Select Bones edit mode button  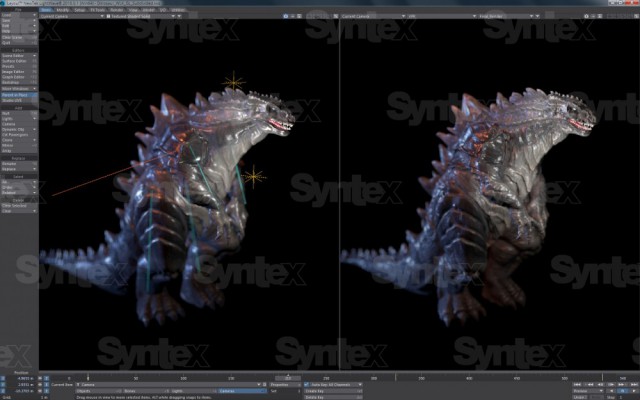coord(145,391)
